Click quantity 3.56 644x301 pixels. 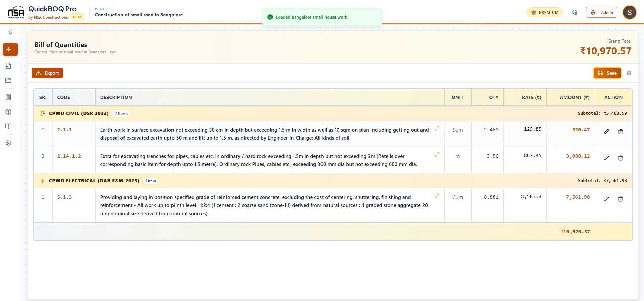pos(493,156)
